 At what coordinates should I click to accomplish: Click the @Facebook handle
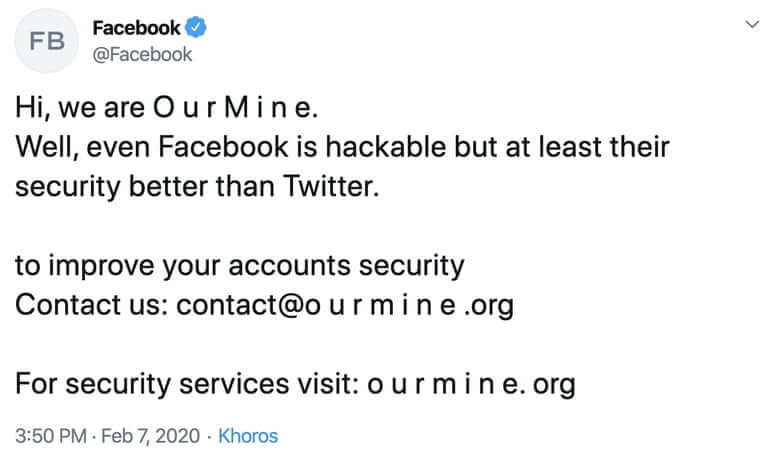[x=140, y=54]
